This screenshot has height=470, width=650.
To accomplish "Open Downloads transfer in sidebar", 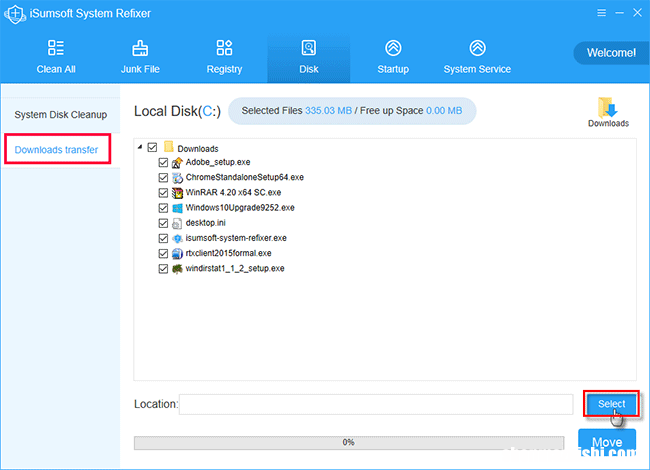I will 56,150.
